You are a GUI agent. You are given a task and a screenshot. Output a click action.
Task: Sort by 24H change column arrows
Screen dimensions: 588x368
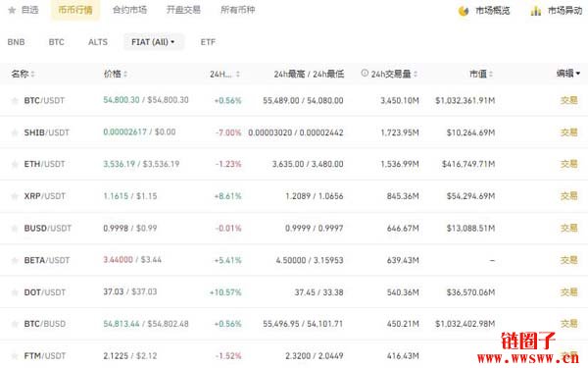click(238, 75)
